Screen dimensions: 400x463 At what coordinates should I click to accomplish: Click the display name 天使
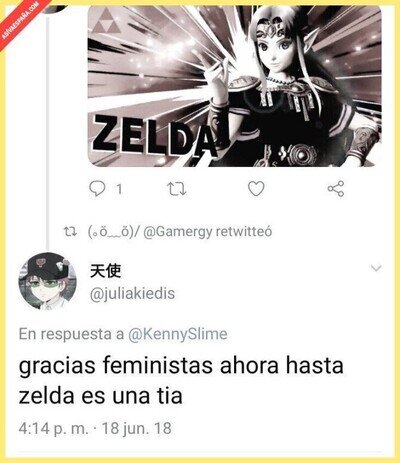105,271
